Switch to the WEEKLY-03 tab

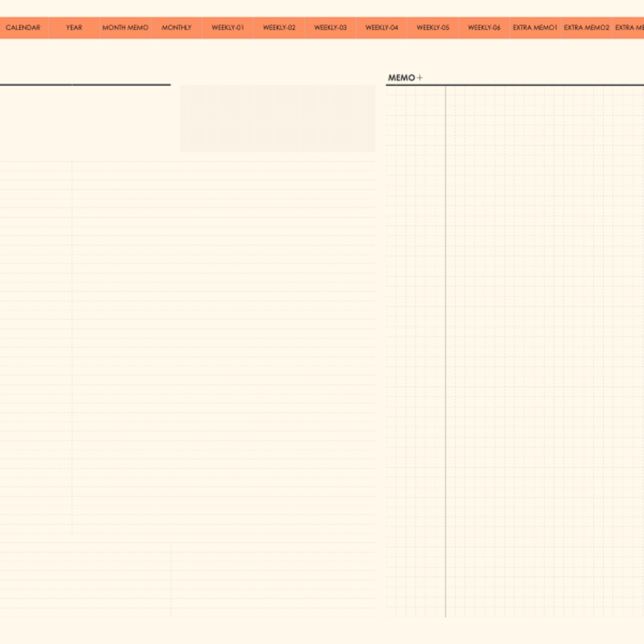(x=330, y=27)
